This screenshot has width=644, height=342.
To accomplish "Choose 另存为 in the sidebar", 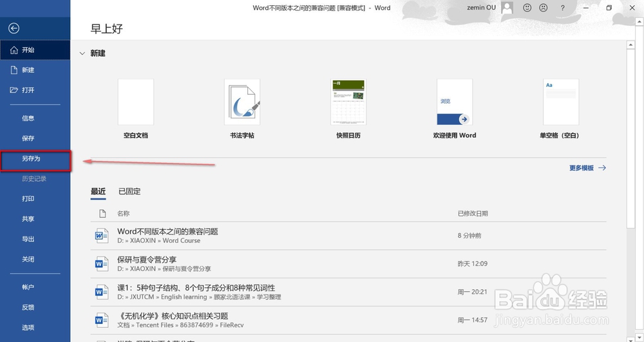I will (35, 160).
